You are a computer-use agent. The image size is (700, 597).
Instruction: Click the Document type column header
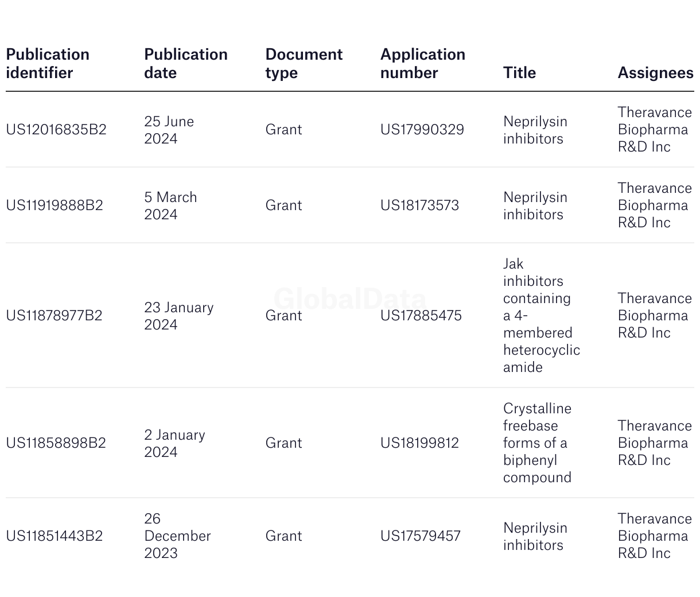[x=304, y=64]
